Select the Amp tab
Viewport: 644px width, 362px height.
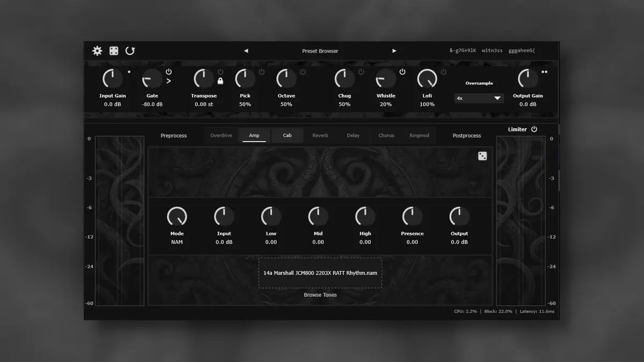click(254, 135)
